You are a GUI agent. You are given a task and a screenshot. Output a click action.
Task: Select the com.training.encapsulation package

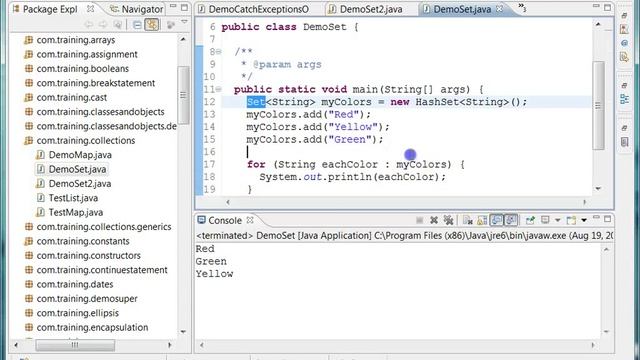[92, 327]
